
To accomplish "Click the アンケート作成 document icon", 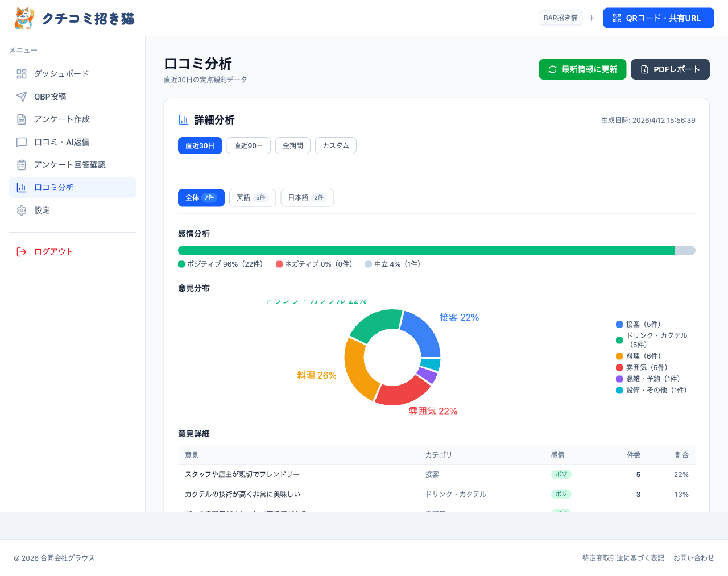I will click(22, 119).
